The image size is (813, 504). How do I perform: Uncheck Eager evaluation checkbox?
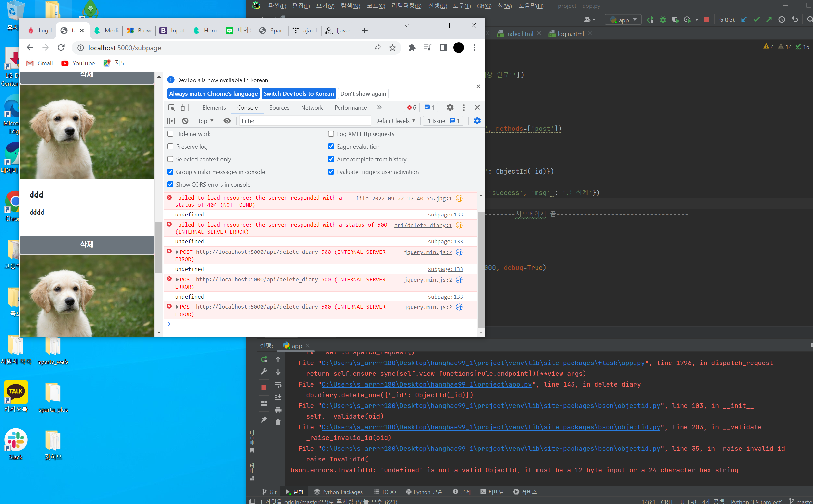coord(331,147)
